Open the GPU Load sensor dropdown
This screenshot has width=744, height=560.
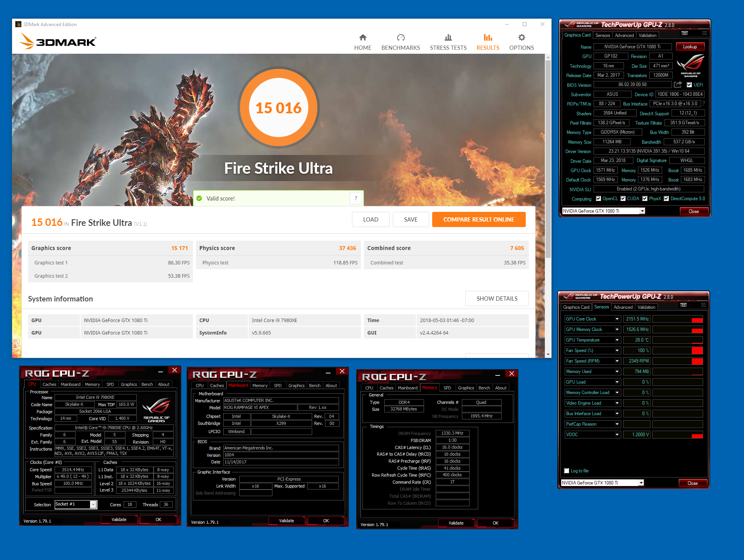[x=617, y=382]
